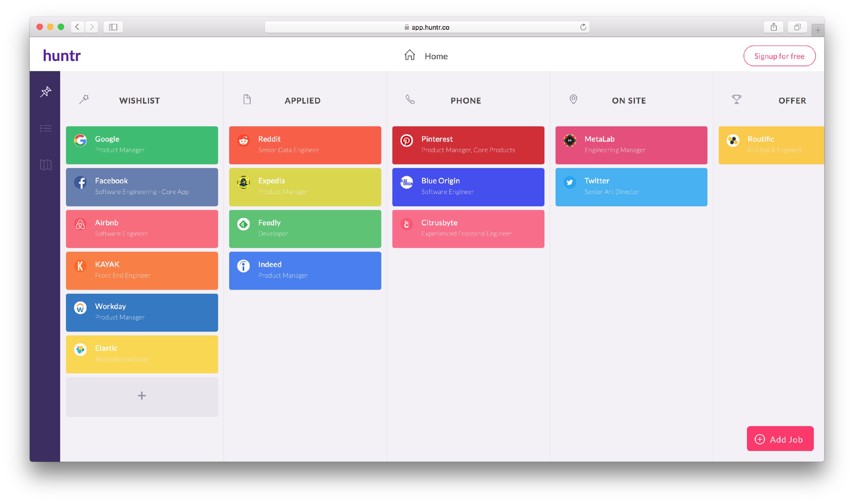Click the Offer trophy icon
Screen dimensions: 854x504
737,100
